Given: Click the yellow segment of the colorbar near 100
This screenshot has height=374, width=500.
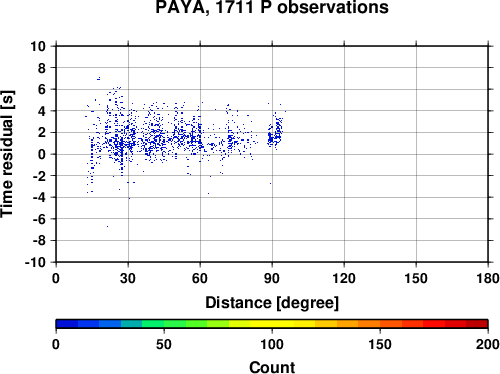Looking at the screenshot, I should point(272,324).
